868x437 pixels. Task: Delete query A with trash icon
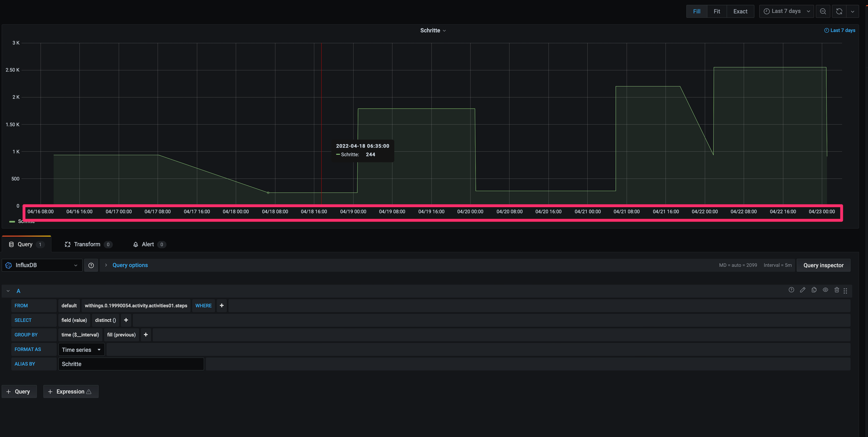coord(836,290)
